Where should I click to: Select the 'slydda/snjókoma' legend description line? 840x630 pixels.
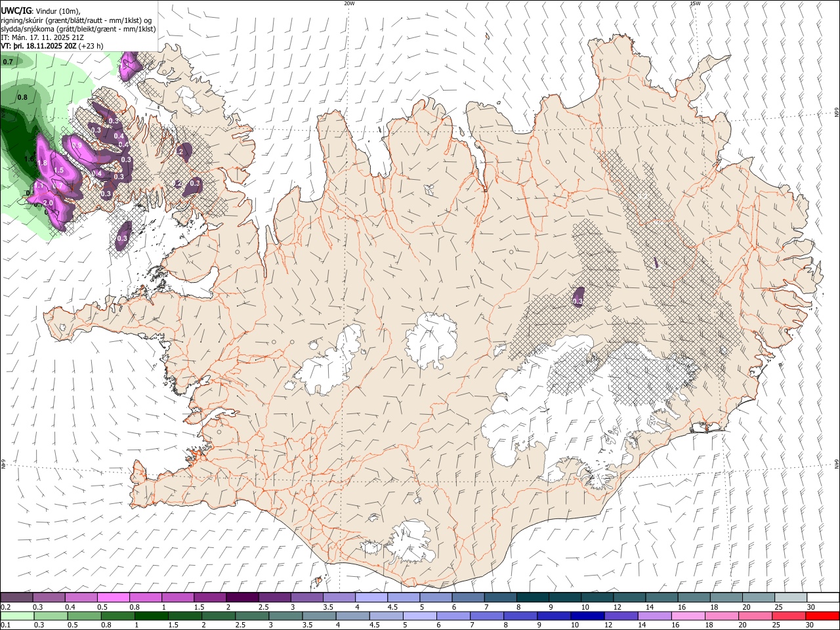[x=79, y=29]
